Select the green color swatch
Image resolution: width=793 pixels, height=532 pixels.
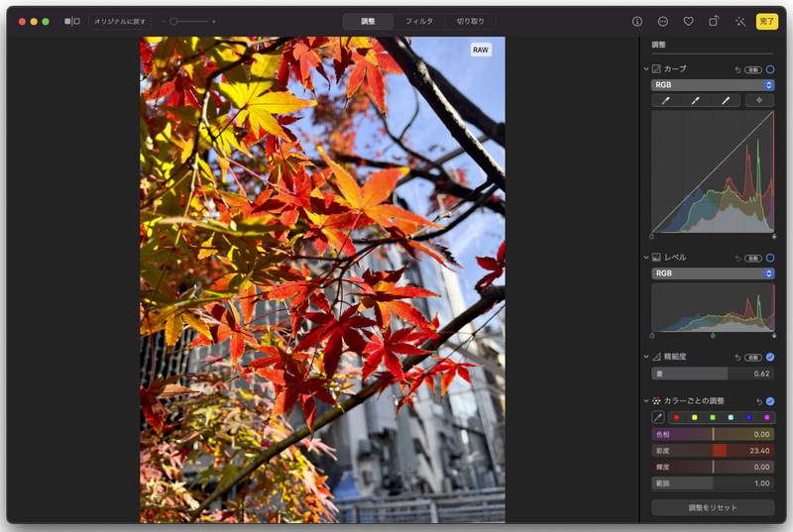[x=713, y=417]
